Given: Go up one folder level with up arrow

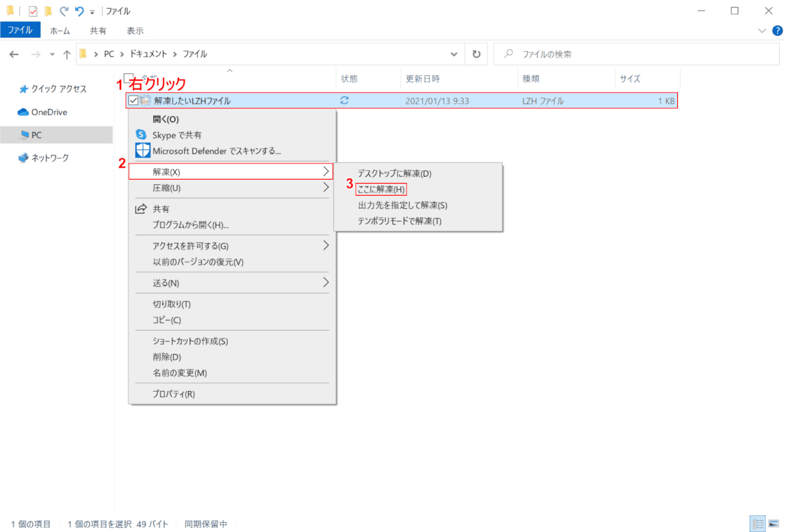Looking at the screenshot, I should click(67, 54).
